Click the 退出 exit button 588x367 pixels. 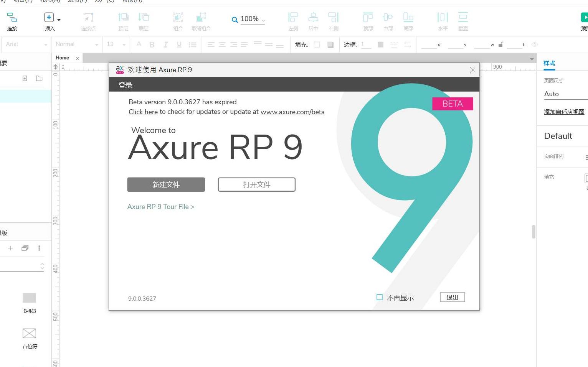pyautogui.click(x=453, y=297)
